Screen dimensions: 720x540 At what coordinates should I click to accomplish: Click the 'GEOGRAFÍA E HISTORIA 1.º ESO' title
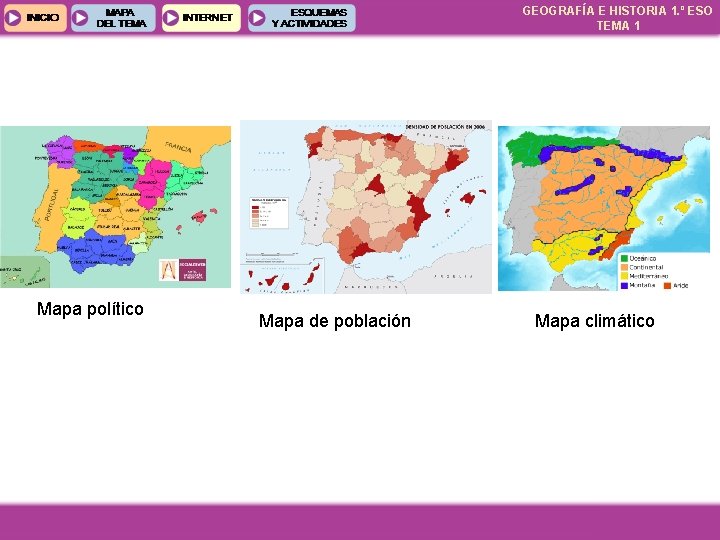click(x=617, y=11)
